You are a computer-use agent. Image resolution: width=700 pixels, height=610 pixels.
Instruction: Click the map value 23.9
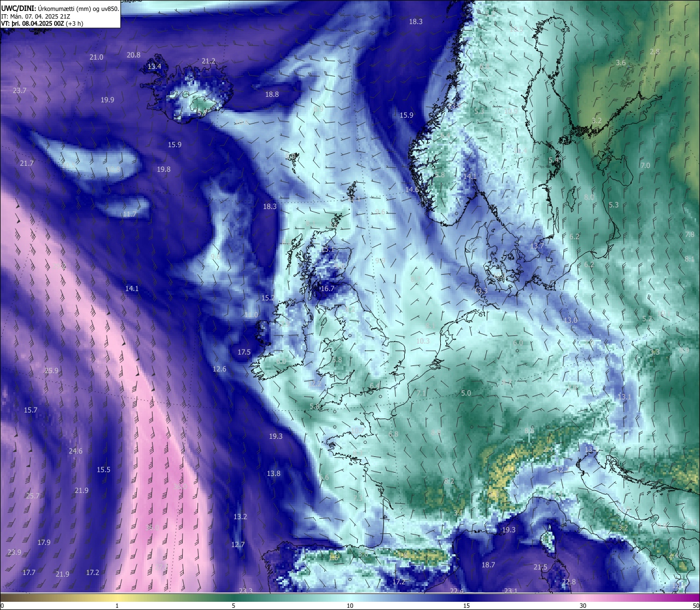[14, 553]
